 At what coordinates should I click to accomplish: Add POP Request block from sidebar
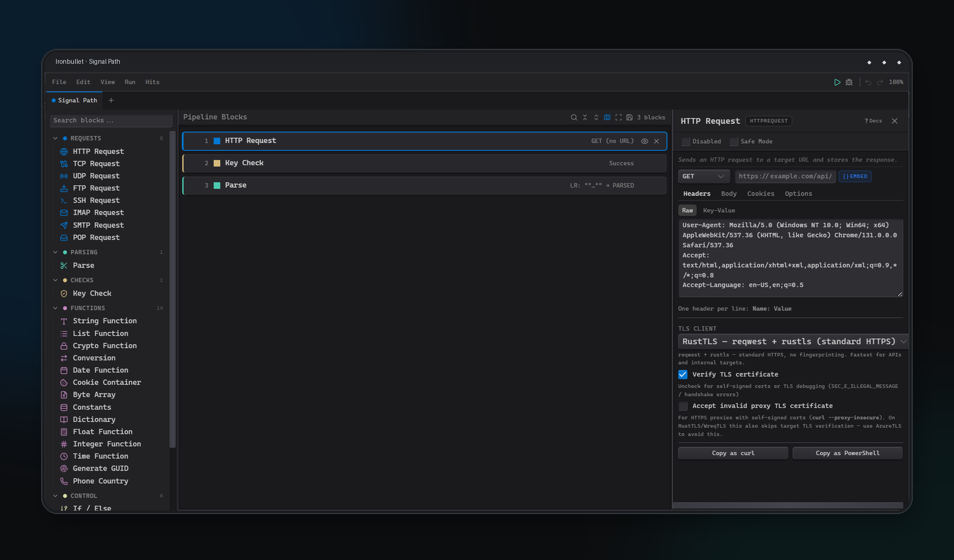point(96,237)
